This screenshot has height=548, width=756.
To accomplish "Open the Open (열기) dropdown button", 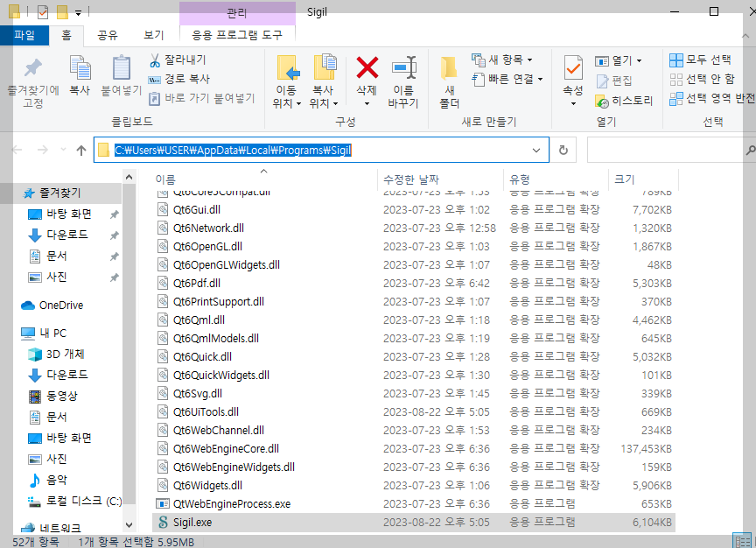I will (x=619, y=60).
